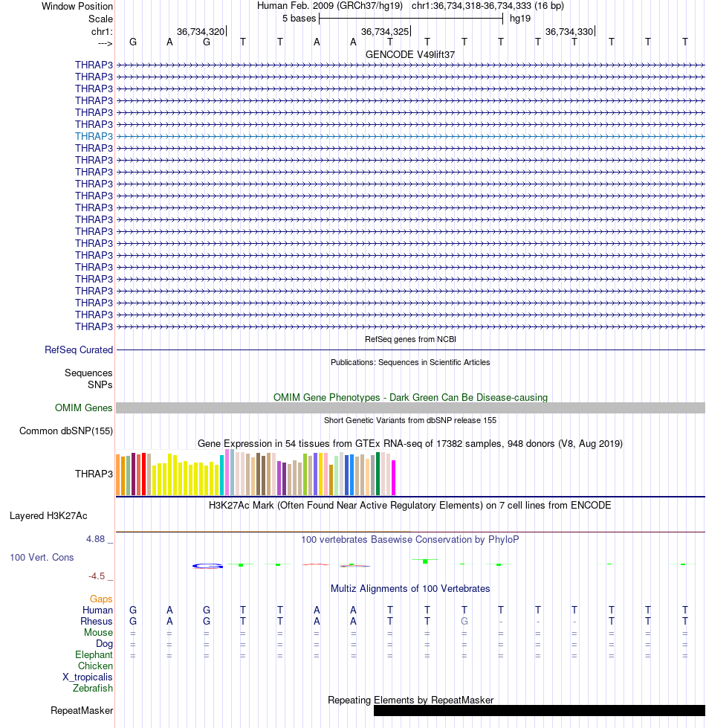
Task: Click the cyan bar in GTEx chart
Action: click(x=221, y=475)
